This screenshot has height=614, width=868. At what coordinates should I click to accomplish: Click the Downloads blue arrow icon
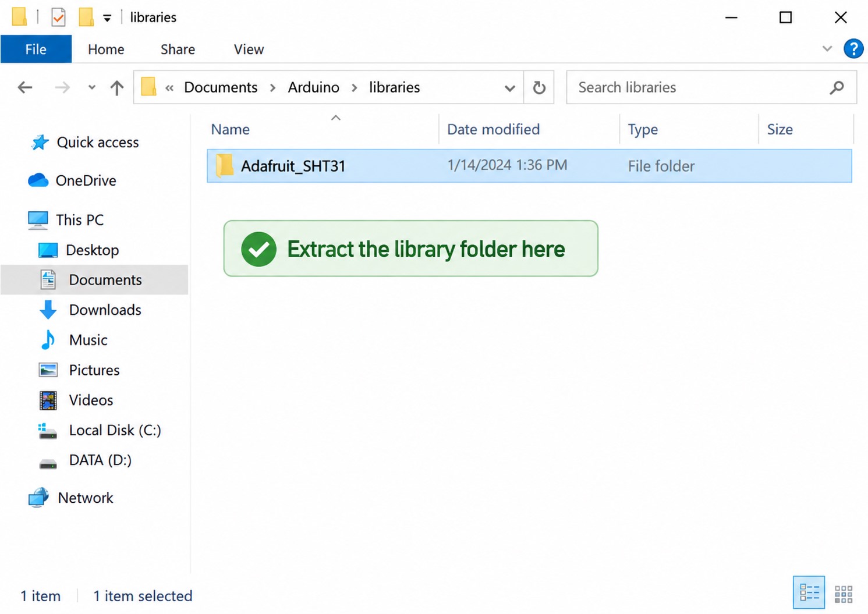pos(48,310)
